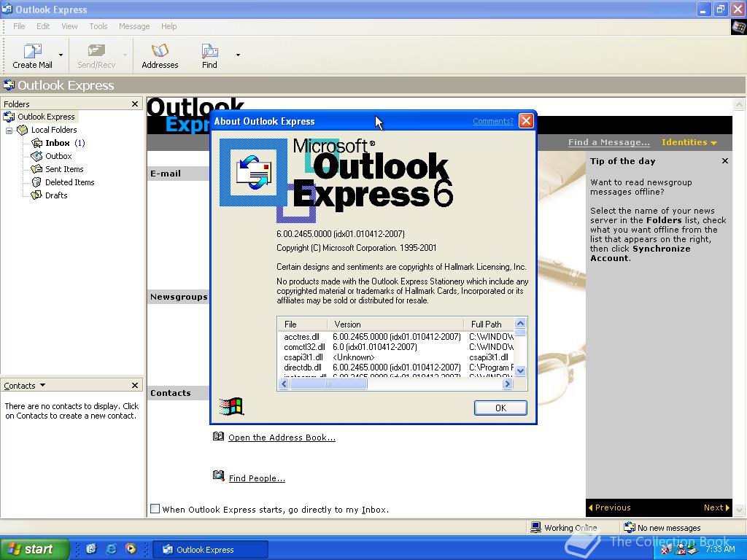Click the Working Online status indicator

pos(564,528)
